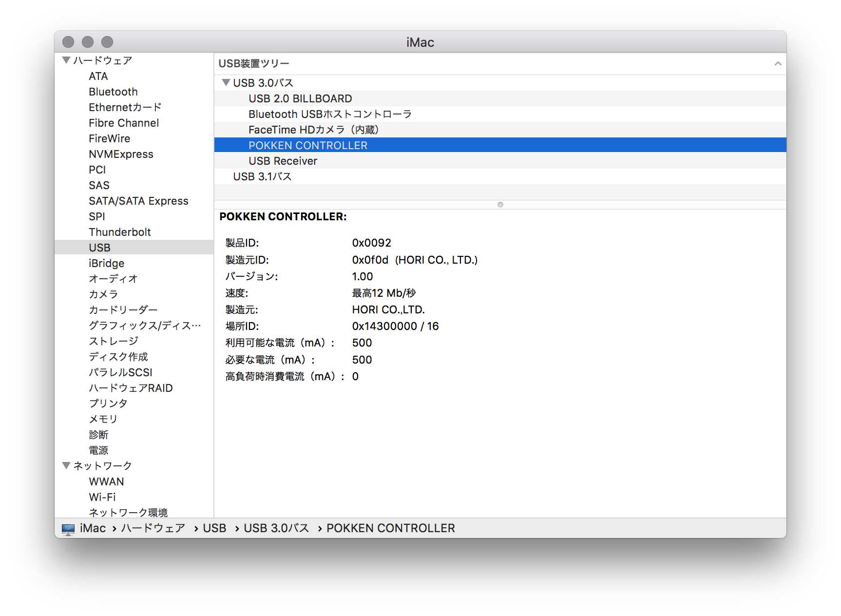This screenshot has width=841, height=616.
Task: Click the ハードウェア section label
Action: coord(103,60)
